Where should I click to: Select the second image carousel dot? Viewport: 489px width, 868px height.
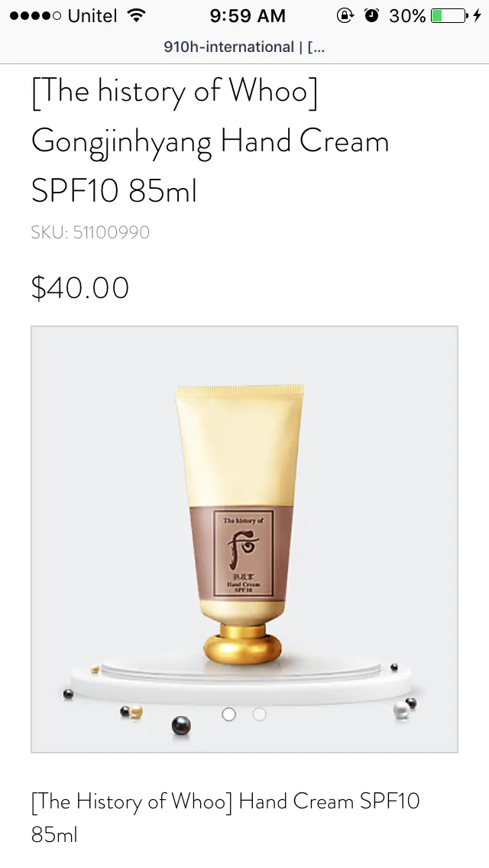pyautogui.click(x=259, y=714)
